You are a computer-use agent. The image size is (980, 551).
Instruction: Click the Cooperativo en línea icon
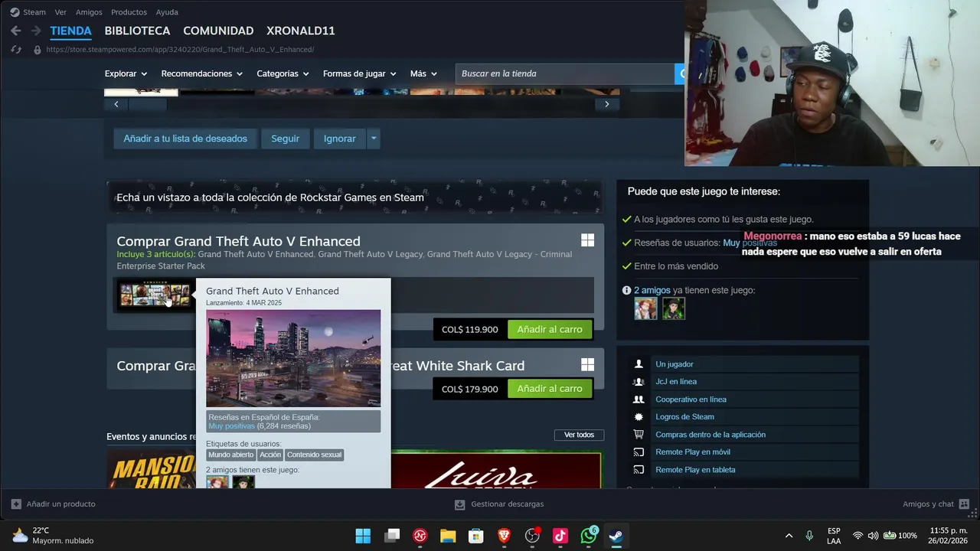click(x=639, y=399)
